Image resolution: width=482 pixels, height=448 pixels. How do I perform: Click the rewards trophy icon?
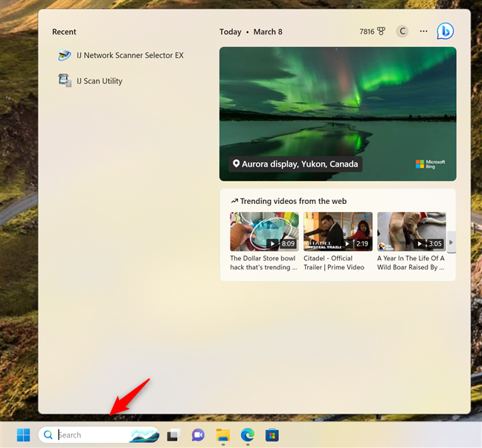[381, 31]
